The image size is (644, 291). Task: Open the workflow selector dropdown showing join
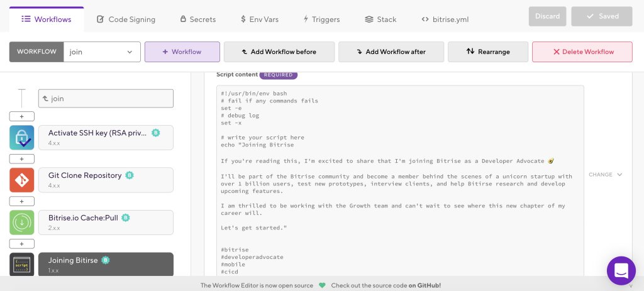click(101, 52)
